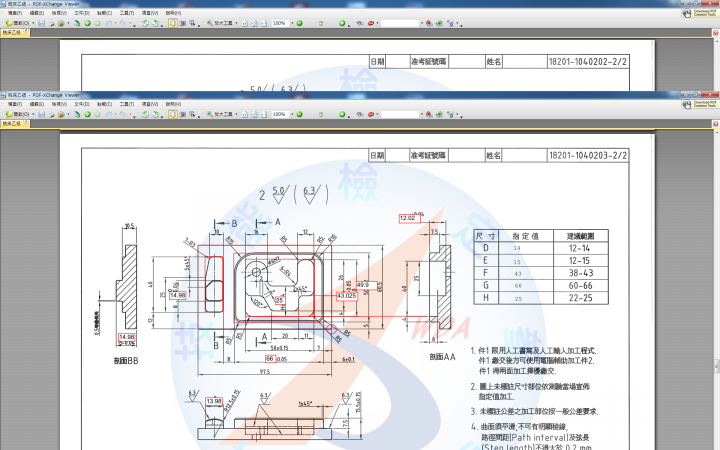Click Find Next icon in back window
The image size is (720, 450).
pyautogui.click(x=439, y=23)
